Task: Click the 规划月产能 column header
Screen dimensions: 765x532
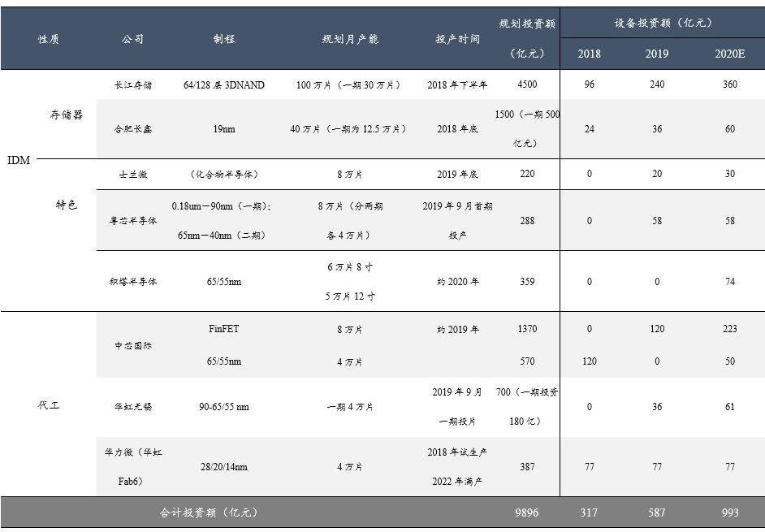Action: [x=350, y=39]
